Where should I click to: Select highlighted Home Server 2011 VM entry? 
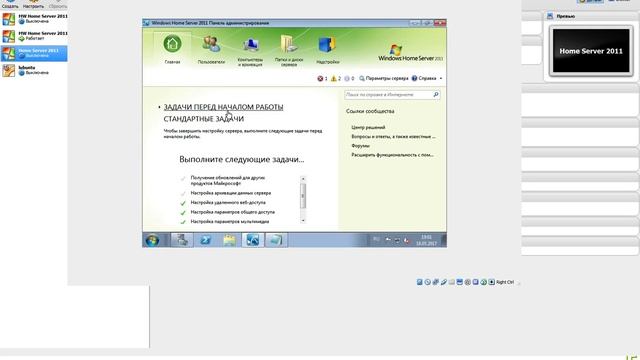click(34, 53)
